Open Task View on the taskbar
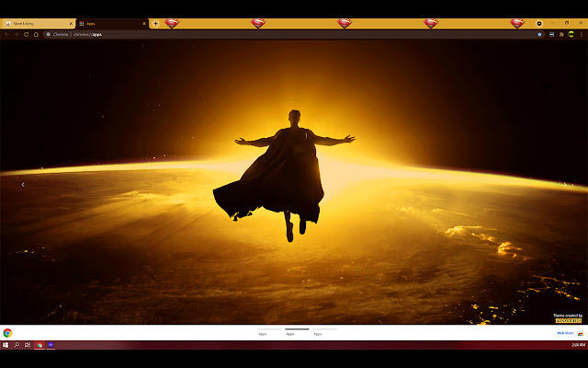This screenshot has width=588, height=368. point(28,345)
